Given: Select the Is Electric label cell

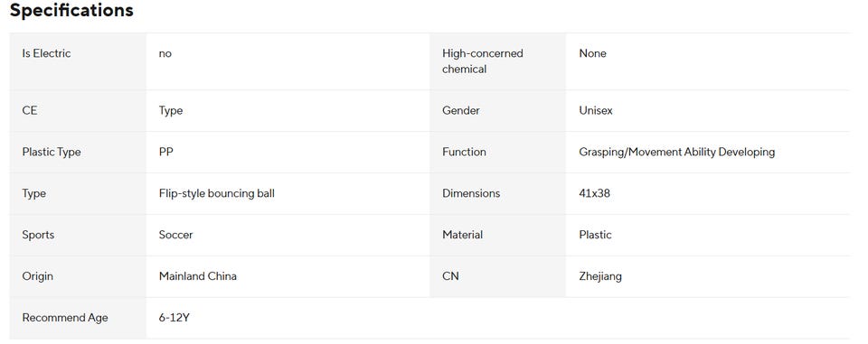Looking at the screenshot, I should click(78, 61).
